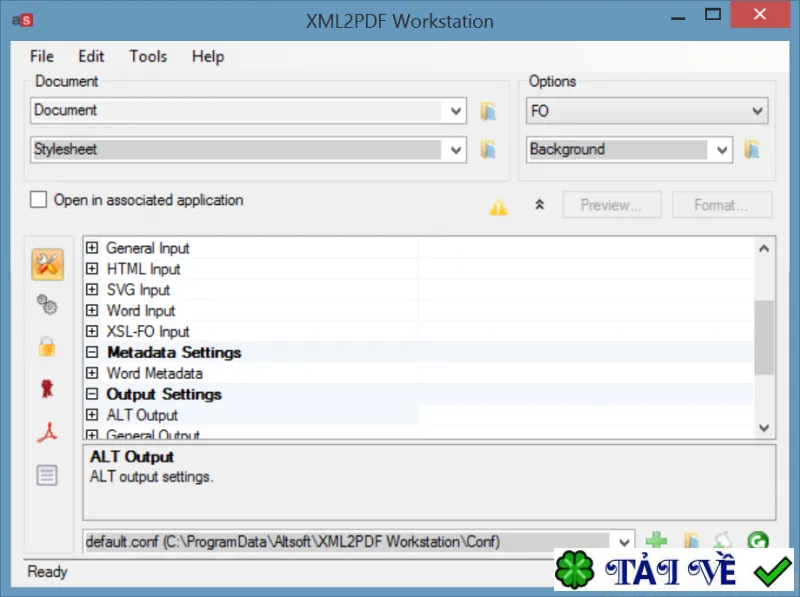This screenshot has width=800, height=597.
Task: Open the Help menu
Action: coord(208,56)
